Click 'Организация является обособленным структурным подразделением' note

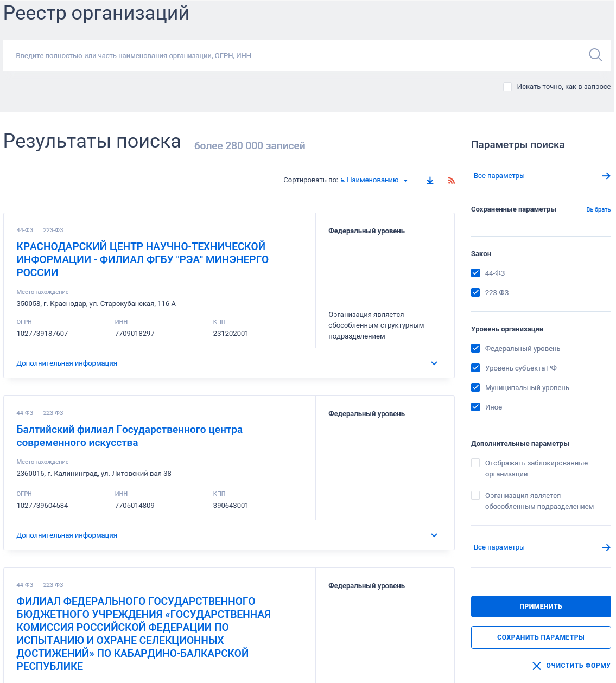coord(376,325)
